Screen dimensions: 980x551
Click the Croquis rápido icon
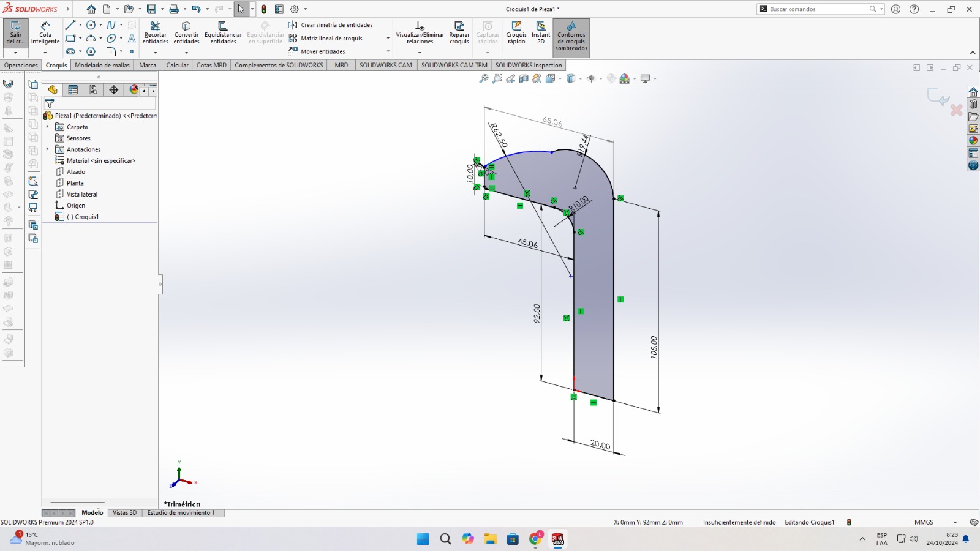point(516,33)
